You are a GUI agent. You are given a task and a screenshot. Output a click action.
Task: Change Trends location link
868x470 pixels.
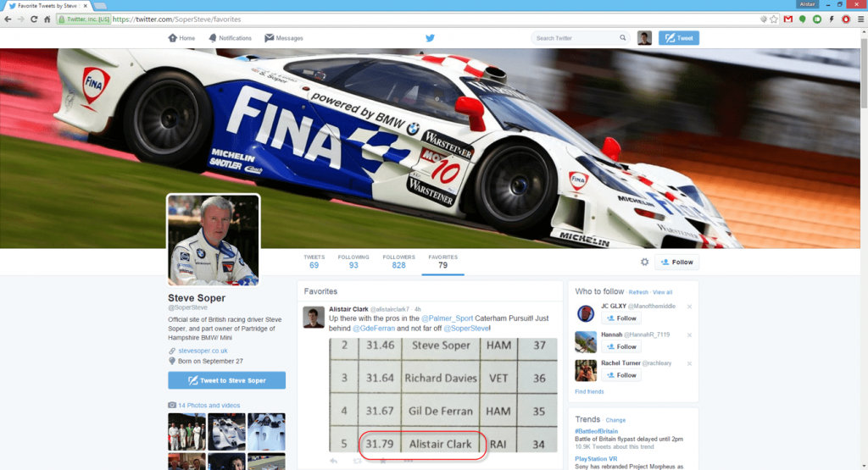click(615, 420)
